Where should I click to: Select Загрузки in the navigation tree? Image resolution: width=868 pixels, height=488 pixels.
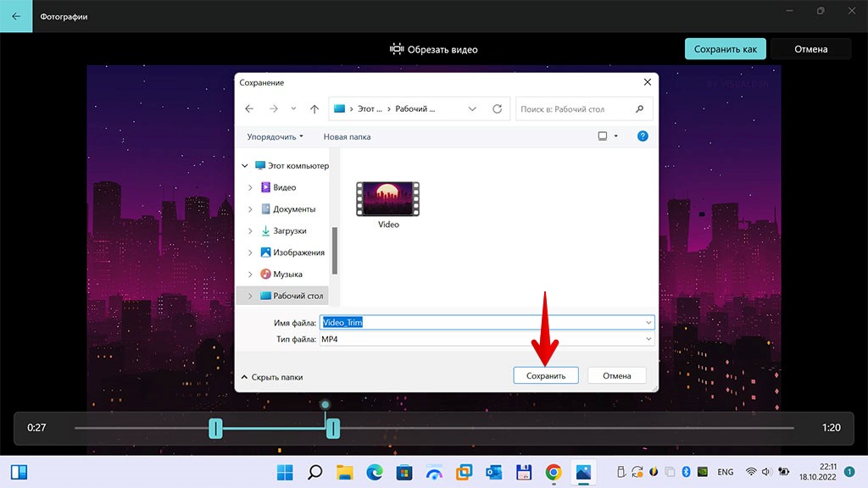[x=289, y=230]
